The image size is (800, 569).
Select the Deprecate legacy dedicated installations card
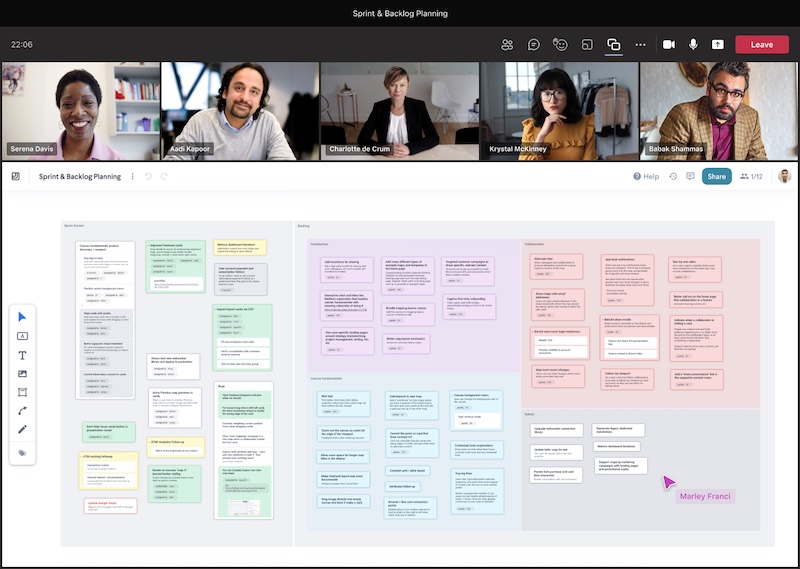point(618,430)
